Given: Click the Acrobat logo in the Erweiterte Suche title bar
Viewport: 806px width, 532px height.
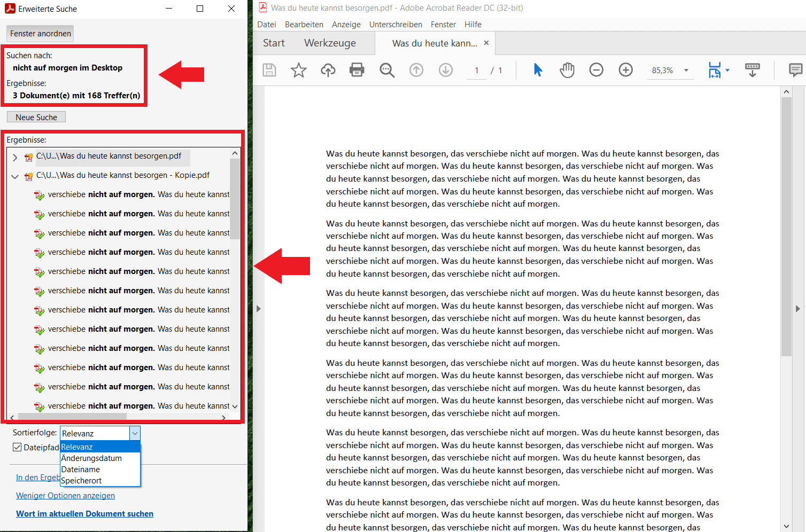Looking at the screenshot, I should [10, 9].
